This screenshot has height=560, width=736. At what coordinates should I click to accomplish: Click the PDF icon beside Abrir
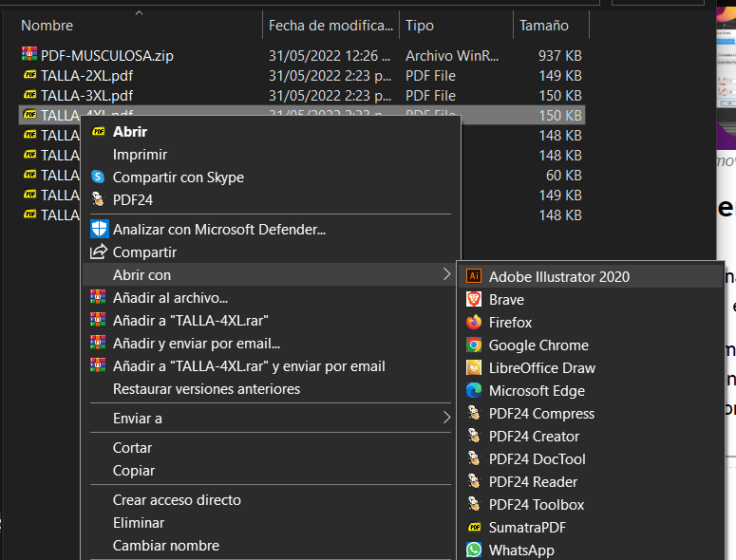(98, 131)
